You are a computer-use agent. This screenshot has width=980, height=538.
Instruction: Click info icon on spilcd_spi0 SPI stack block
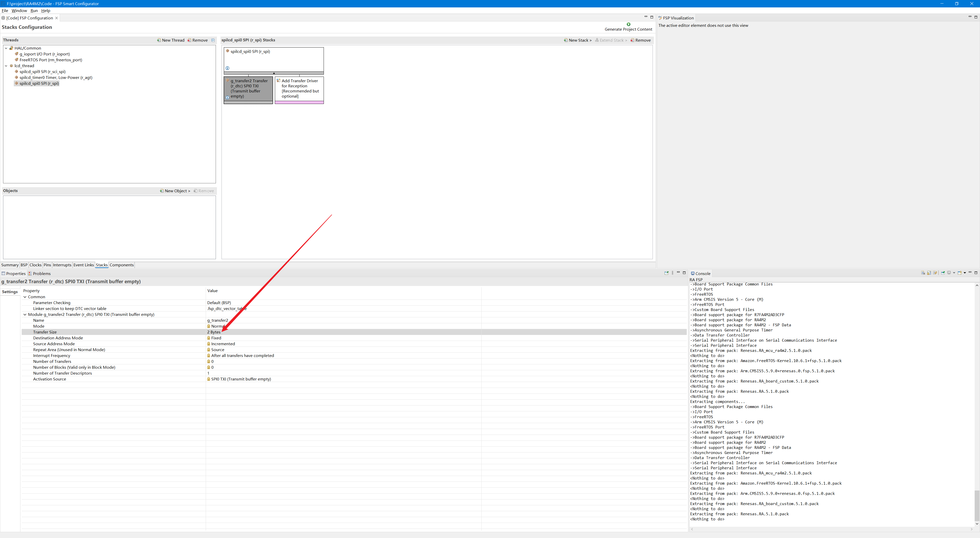coord(227,68)
